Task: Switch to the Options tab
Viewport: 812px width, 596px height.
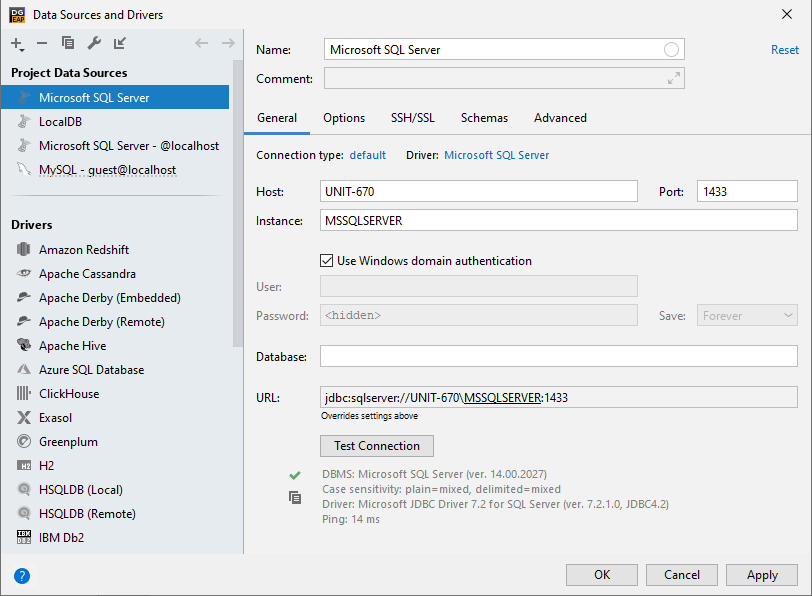Action: [344, 118]
